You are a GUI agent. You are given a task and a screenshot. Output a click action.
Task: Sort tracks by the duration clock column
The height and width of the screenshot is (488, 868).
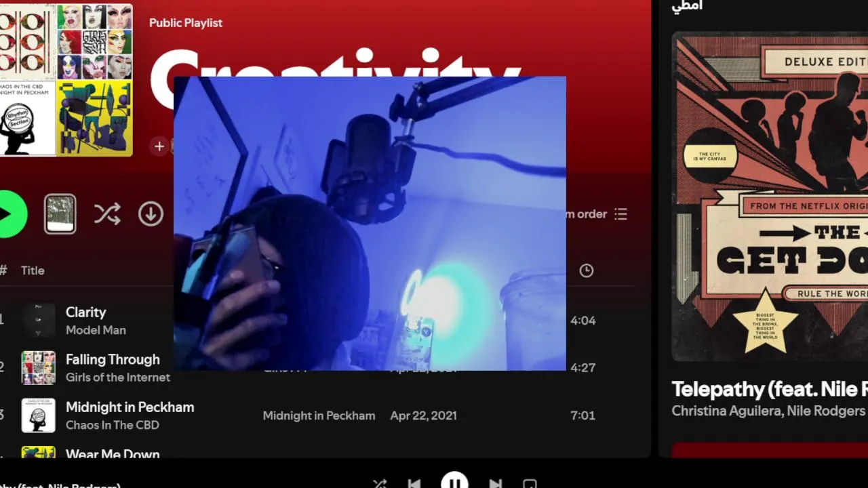click(587, 270)
